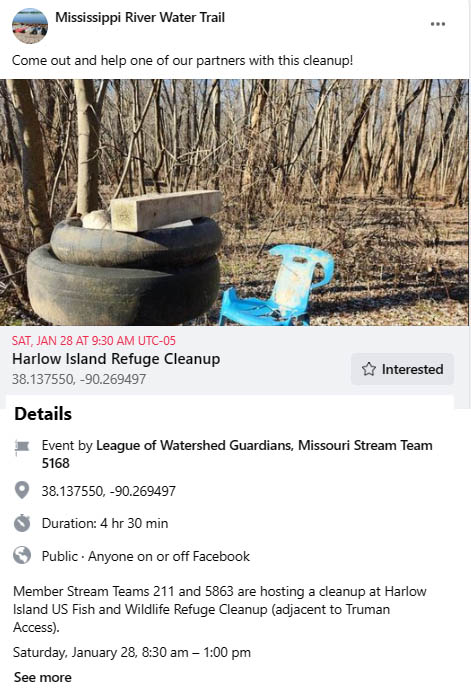Click the 38.137550 location in Details
The height and width of the screenshot is (692, 471).
(x=109, y=491)
